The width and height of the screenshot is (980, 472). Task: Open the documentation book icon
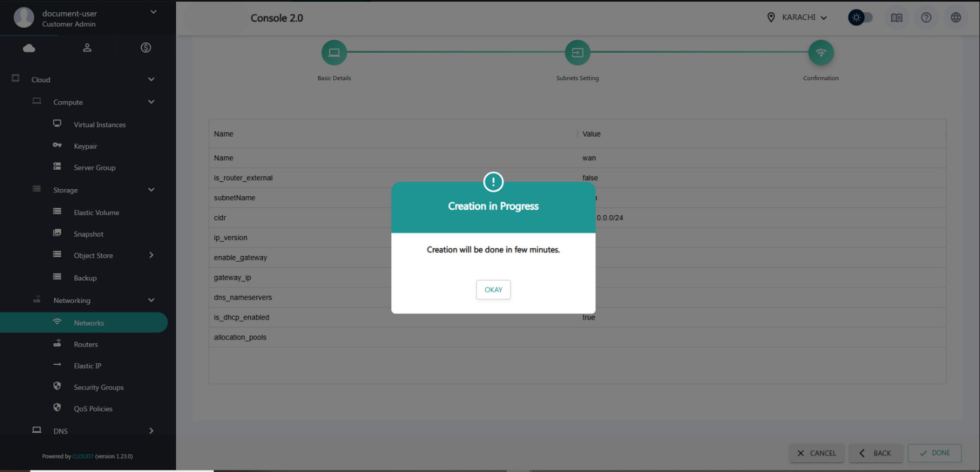point(897,18)
